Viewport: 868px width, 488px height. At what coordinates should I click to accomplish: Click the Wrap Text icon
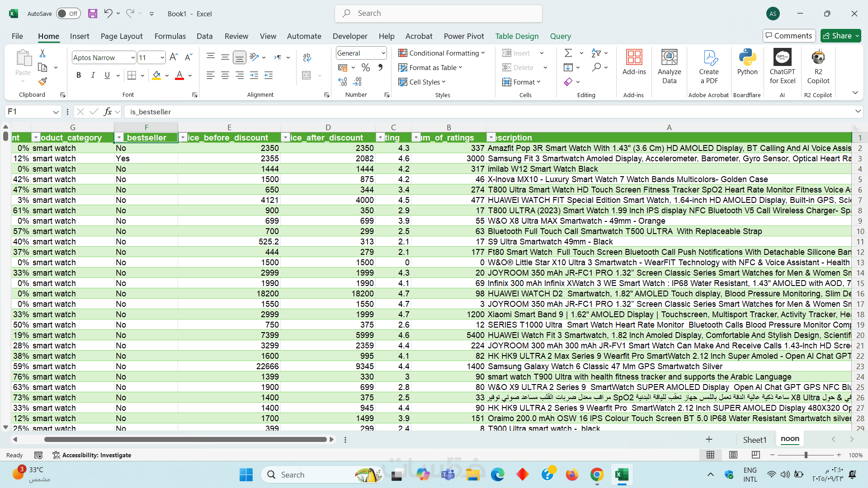click(x=307, y=57)
